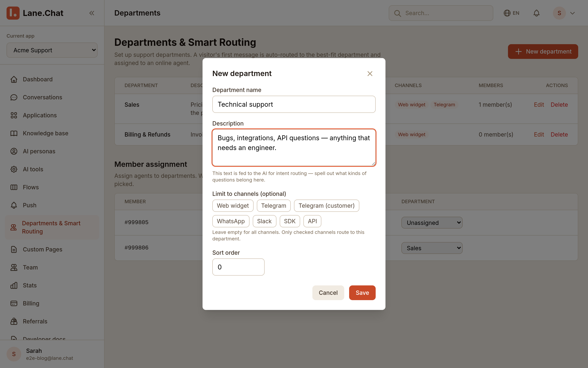Toggle the Telegram (customer) channel chip
The width and height of the screenshot is (588, 368).
pyautogui.click(x=326, y=206)
